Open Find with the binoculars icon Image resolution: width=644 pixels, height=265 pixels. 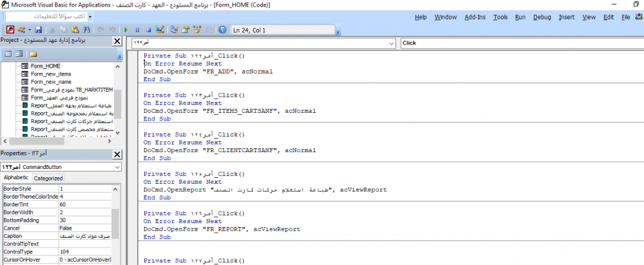(x=86, y=30)
